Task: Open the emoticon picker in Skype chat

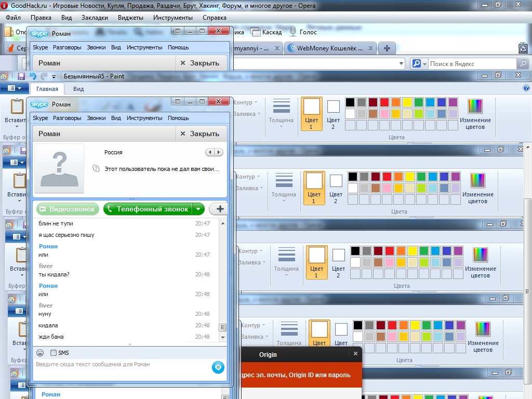Action: click(x=40, y=353)
